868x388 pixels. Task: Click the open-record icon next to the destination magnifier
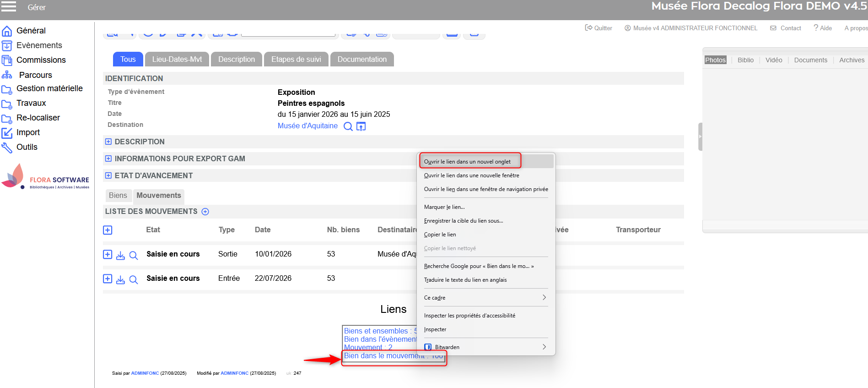pyautogui.click(x=361, y=126)
